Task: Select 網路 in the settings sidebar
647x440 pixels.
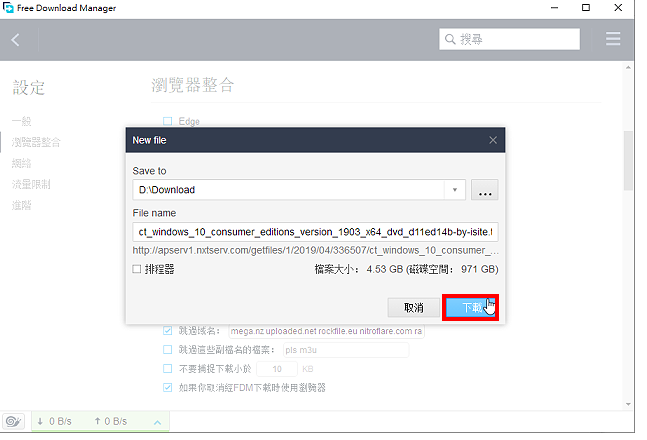Action: click(x=21, y=163)
